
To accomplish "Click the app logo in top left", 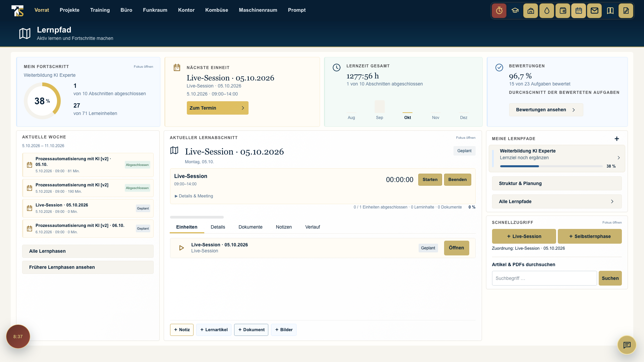I will coord(17,10).
